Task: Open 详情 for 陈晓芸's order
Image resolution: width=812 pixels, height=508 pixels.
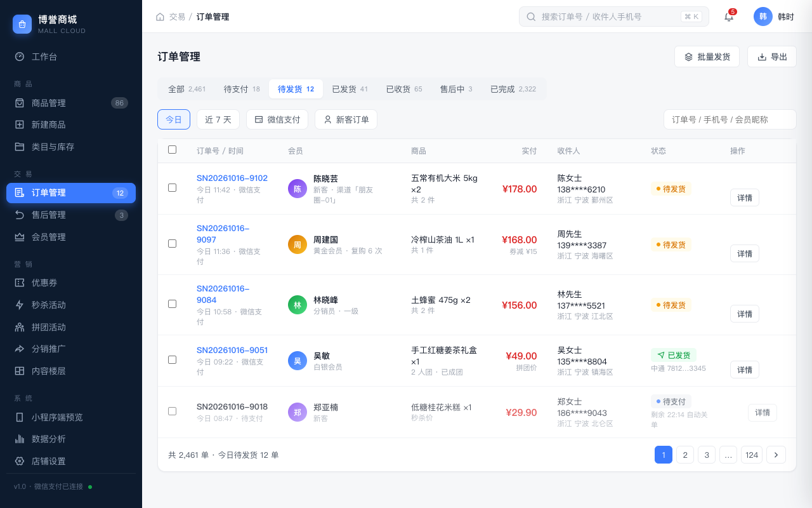Action: tap(745, 197)
